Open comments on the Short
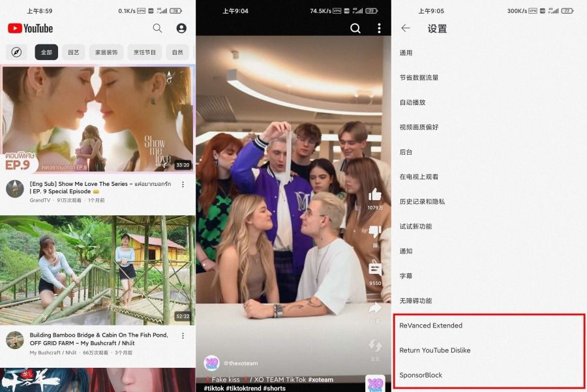This screenshot has height=392, width=587. [375, 269]
